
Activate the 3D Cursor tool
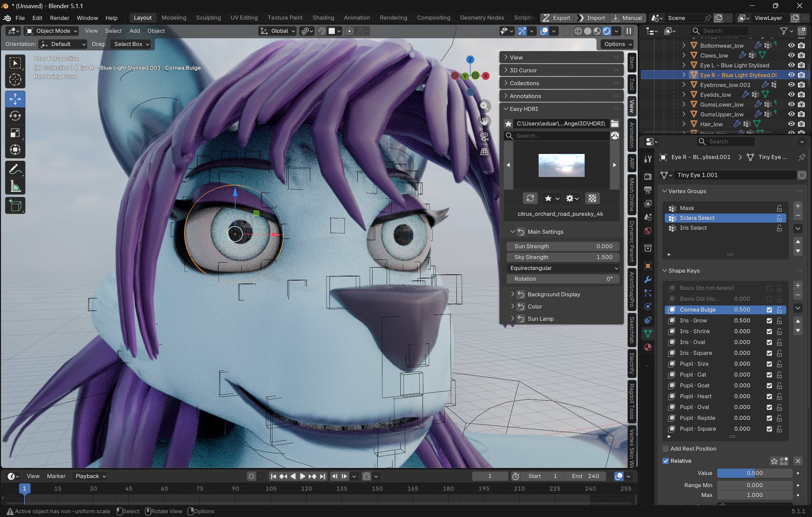15,80
